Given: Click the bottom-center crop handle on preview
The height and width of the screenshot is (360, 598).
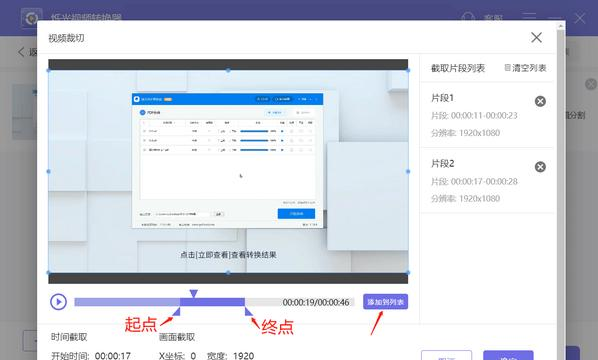Looking at the screenshot, I should (x=228, y=273).
